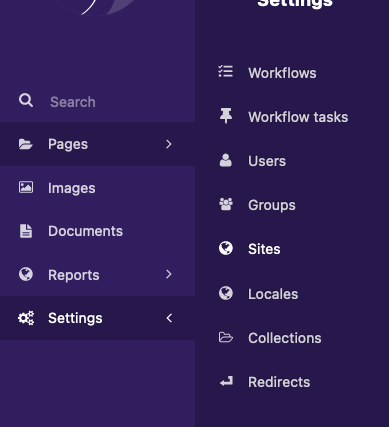Click the Pages folder icon

26,144
